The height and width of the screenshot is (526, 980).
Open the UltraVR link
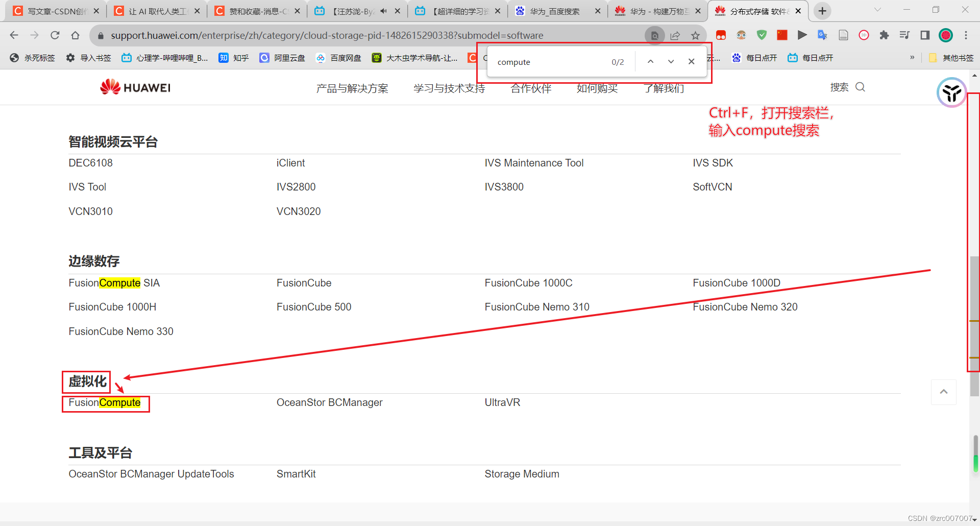[502, 402]
